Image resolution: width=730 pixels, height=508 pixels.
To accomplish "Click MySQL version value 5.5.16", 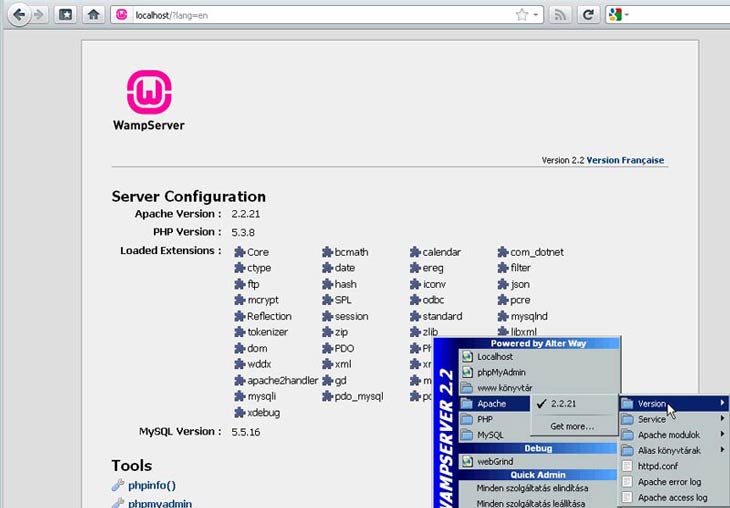I will click(x=246, y=432).
